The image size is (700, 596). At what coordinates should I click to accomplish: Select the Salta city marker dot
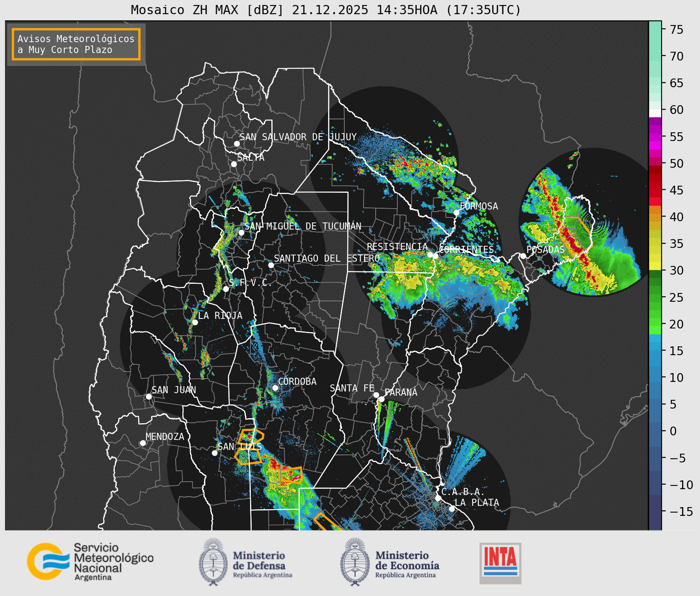point(234,164)
